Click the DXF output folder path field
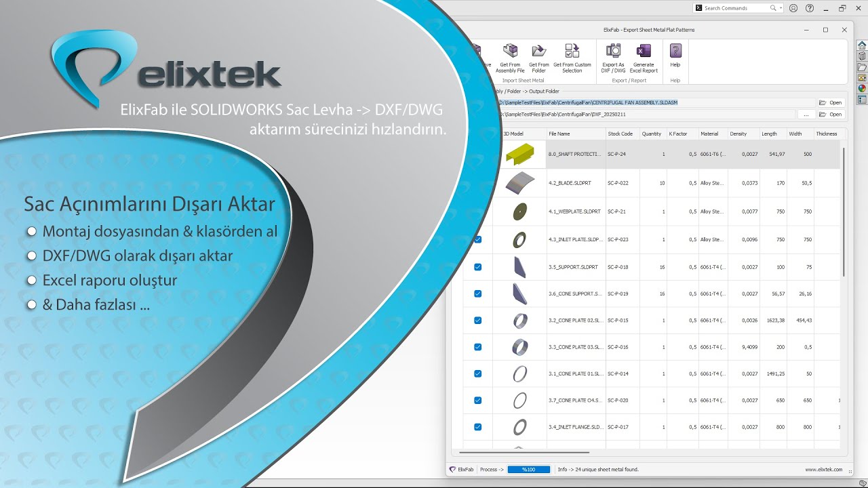 click(x=648, y=114)
